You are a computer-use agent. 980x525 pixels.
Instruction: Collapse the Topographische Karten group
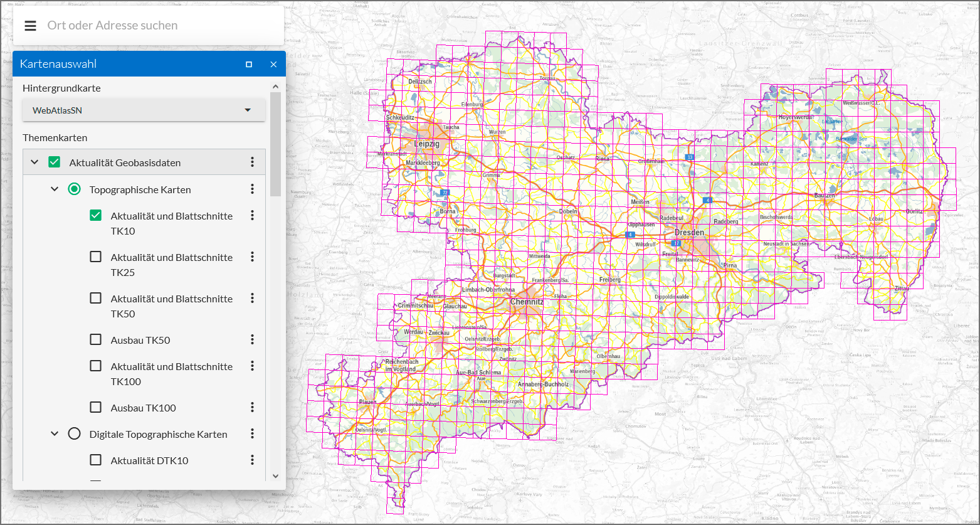point(55,189)
